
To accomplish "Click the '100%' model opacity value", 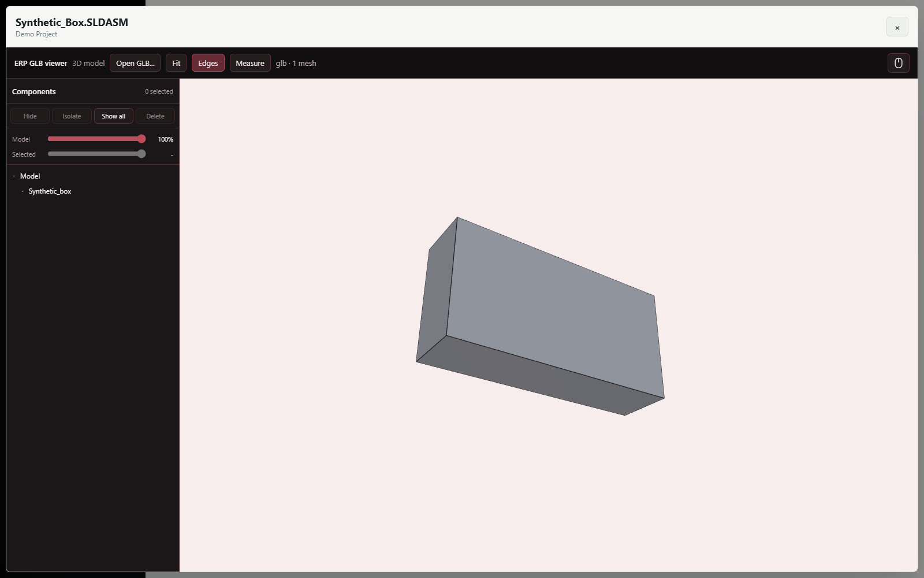I will [165, 139].
